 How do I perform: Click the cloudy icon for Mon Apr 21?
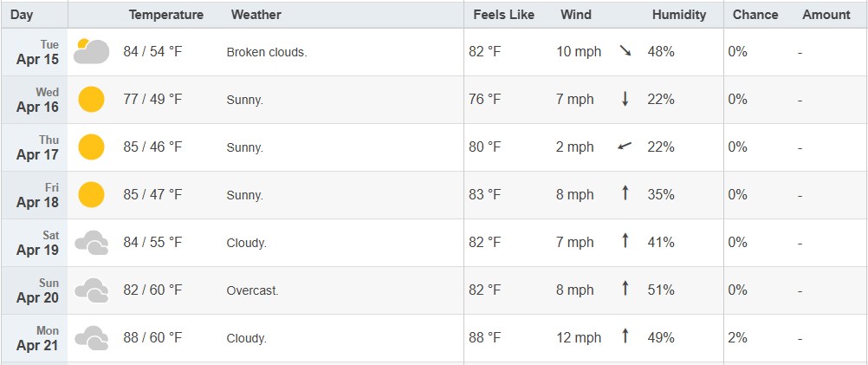point(91,338)
